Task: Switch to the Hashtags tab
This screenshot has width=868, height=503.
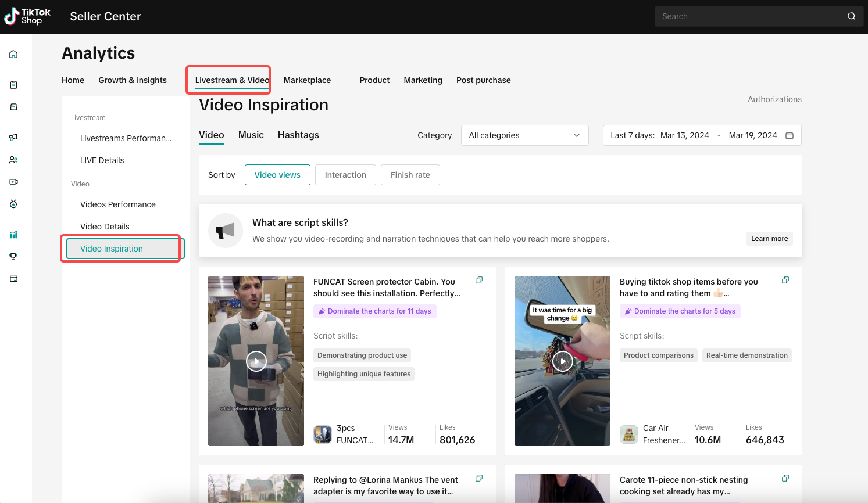Action: [x=298, y=135]
